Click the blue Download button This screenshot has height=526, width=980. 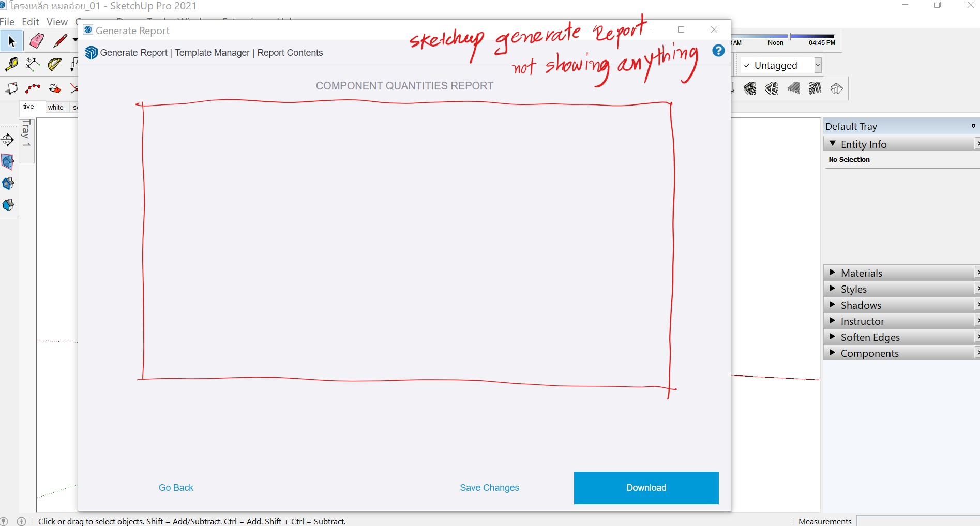(x=646, y=488)
